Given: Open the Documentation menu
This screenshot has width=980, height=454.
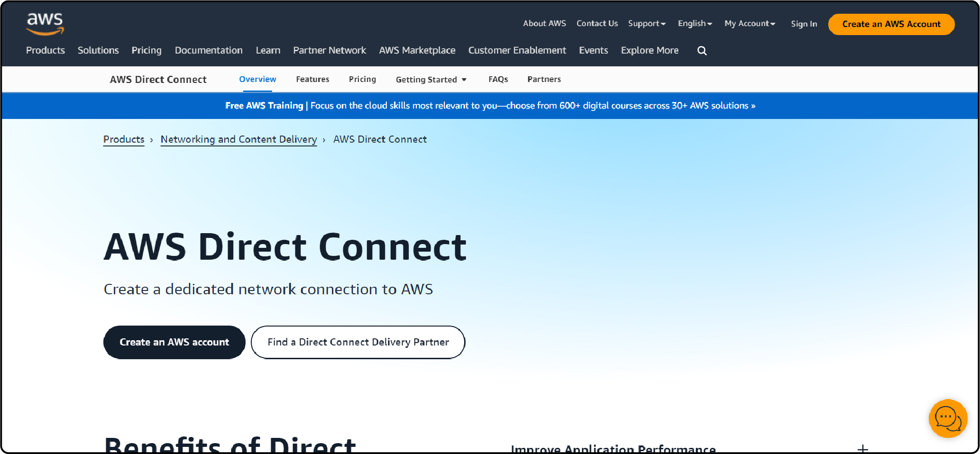Looking at the screenshot, I should 209,50.
